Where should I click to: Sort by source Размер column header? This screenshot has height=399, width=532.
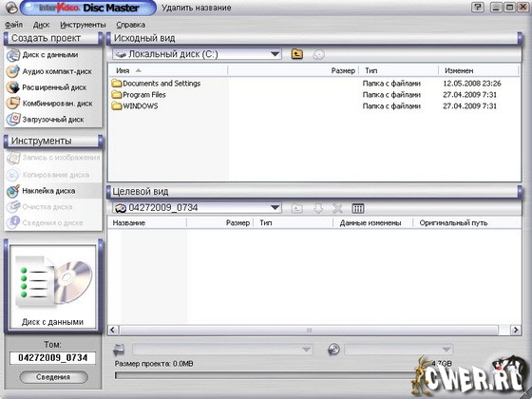294,70
